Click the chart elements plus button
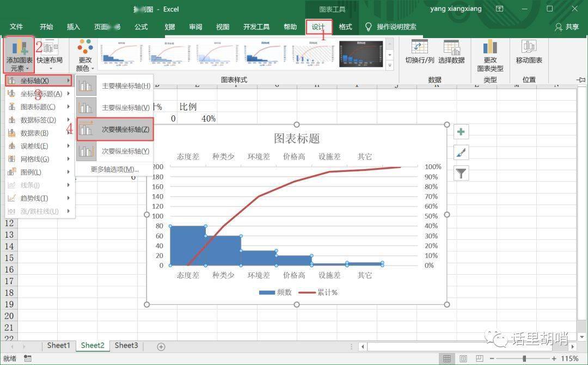 pyautogui.click(x=461, y=132)
